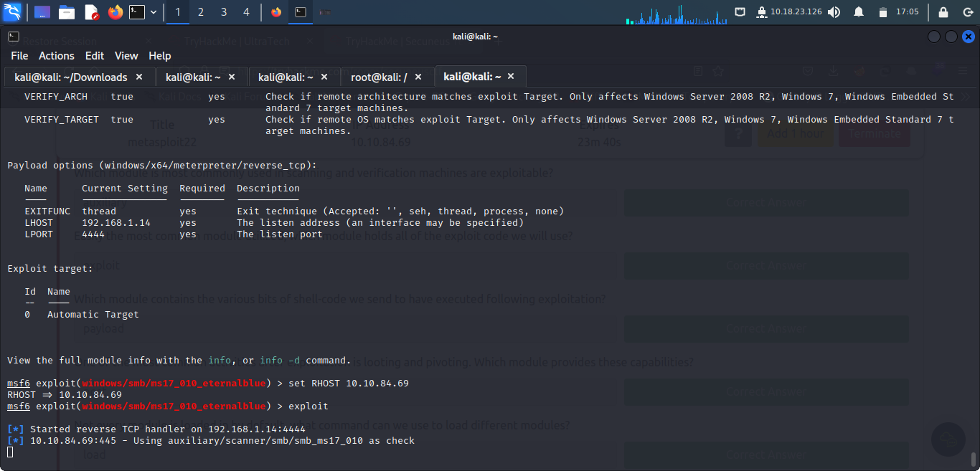Open the Help menu
This screenshot has width=980, height=471.
(x=160, y=56)
